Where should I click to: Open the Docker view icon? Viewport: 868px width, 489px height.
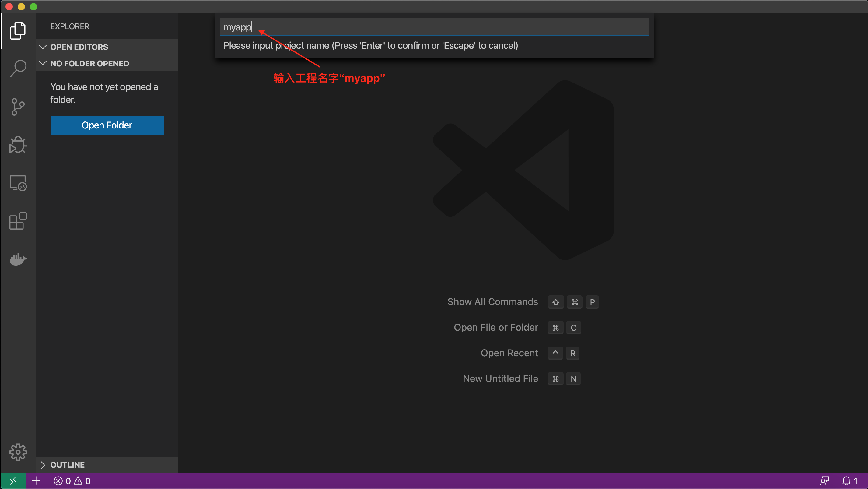click(x=18, y=259)
